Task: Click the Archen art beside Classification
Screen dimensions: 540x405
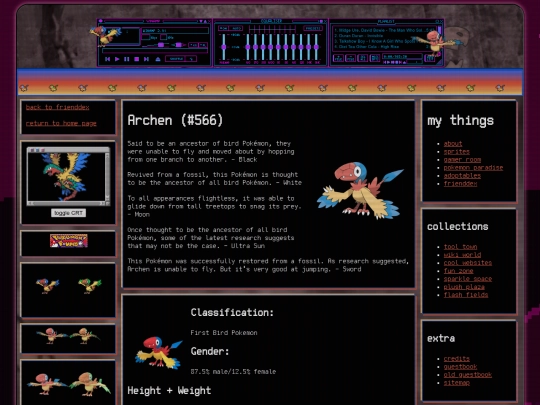Action: pyautogui.click(x=159, y=353)
